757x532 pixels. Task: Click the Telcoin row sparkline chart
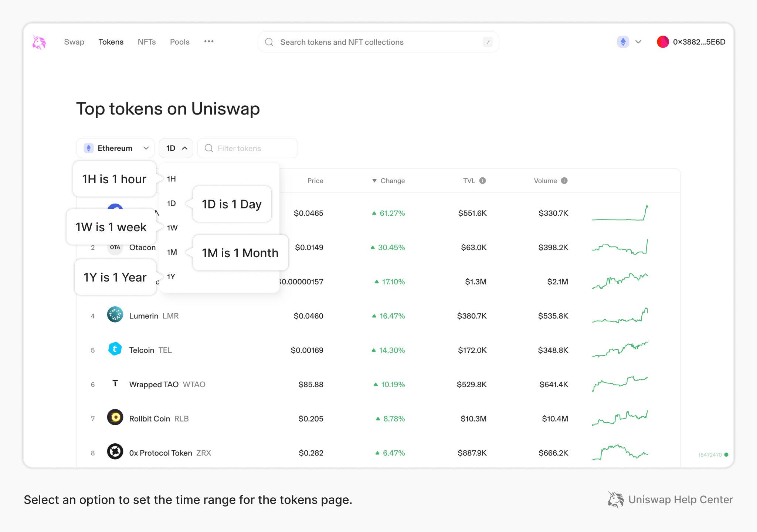tap(620, 349)
